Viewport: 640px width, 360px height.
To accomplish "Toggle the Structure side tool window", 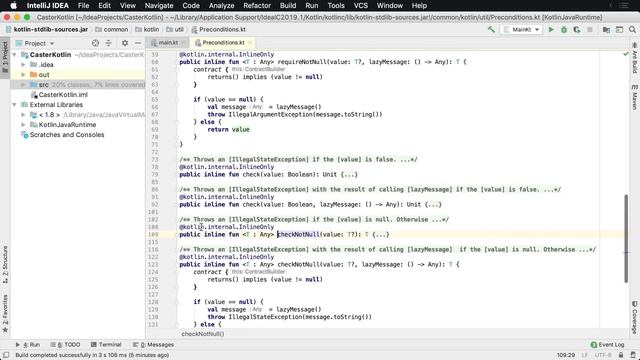I will [5, 264].
